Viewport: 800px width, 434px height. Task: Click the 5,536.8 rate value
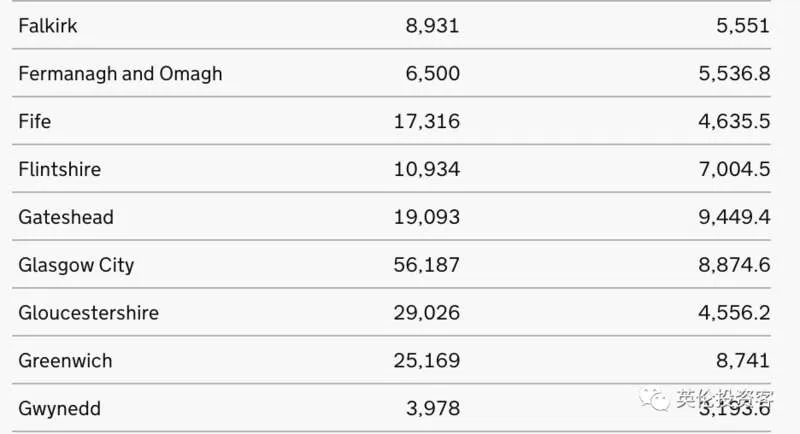coord(734,73)
